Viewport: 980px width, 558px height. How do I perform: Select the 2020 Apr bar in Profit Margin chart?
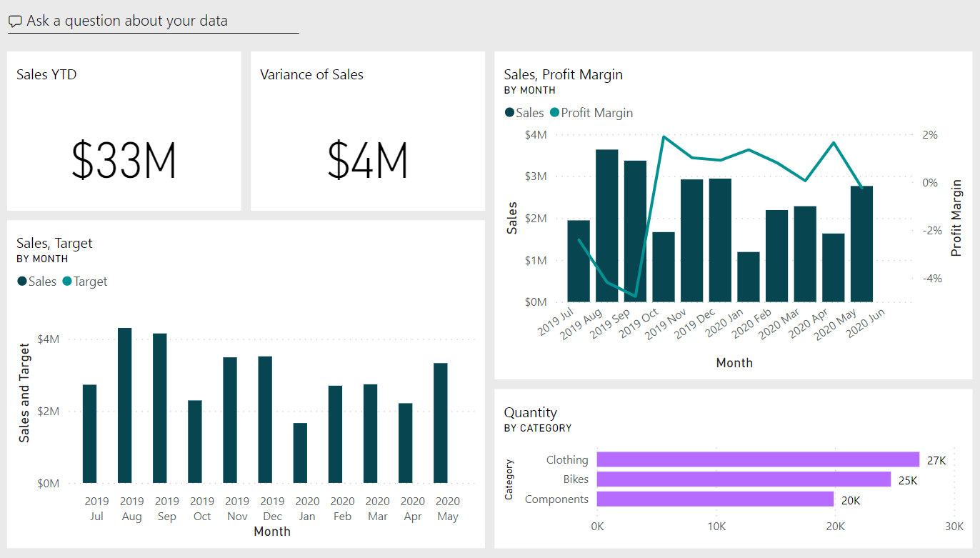coord(834,267)
